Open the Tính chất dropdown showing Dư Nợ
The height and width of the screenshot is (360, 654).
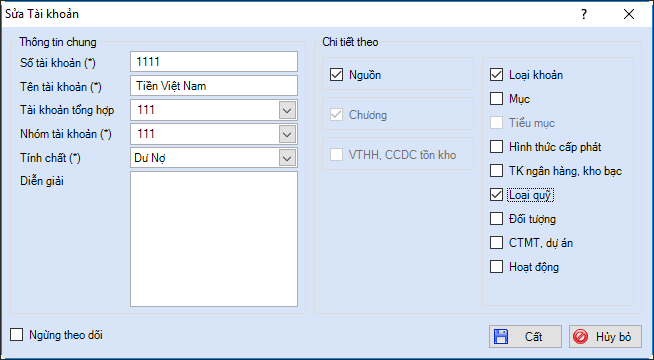[287, 158]
